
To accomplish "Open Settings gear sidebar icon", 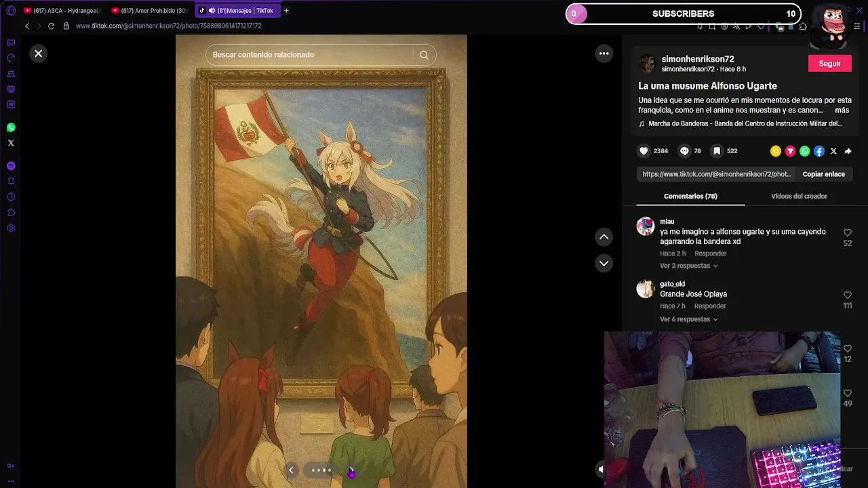I will pos(11,228).
